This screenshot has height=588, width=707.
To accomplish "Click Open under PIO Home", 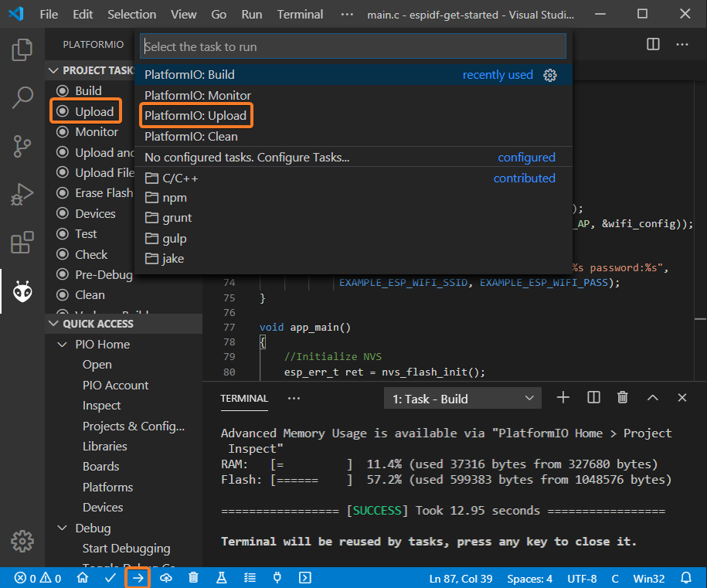I will 97,365.
